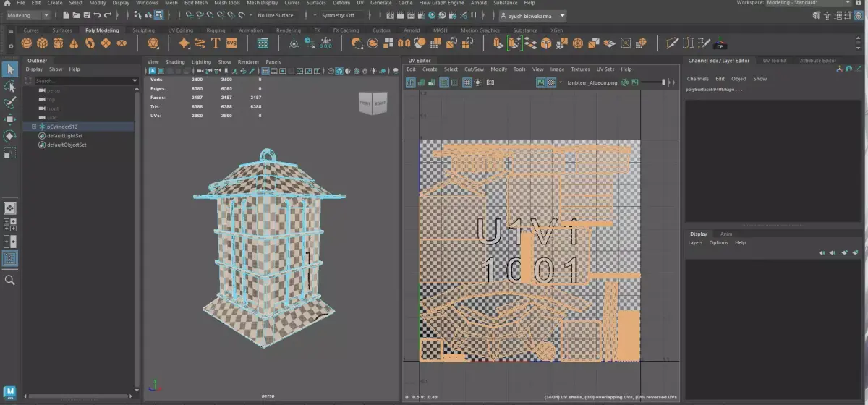Click the Redo arrow icon
This screenshot has height=405, width=868.
[108, 15]
